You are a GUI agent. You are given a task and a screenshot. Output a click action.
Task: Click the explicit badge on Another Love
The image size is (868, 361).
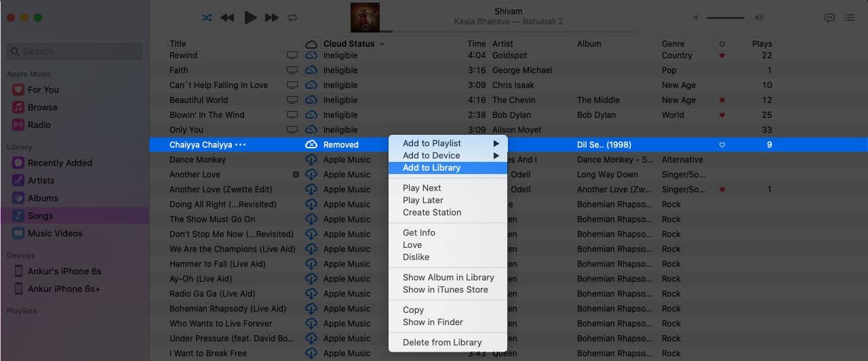coord(296,175)
